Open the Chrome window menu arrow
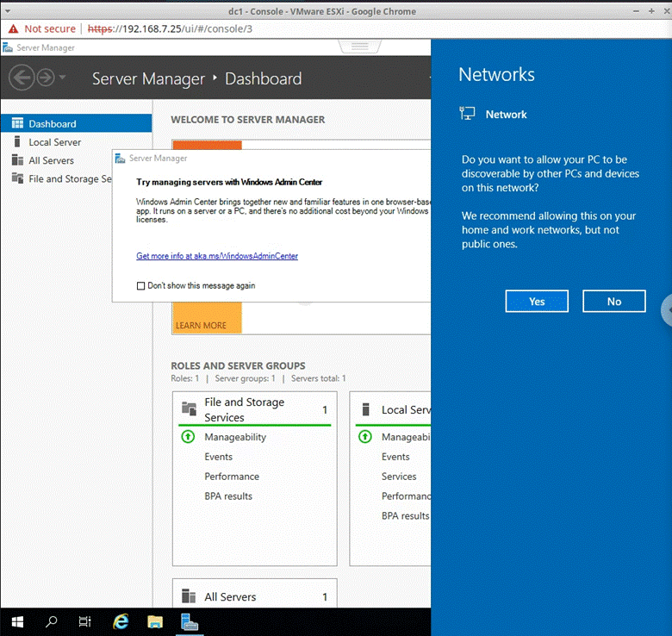Image resolution: width=672 pixels, height=636 pixels. [7, 11]
